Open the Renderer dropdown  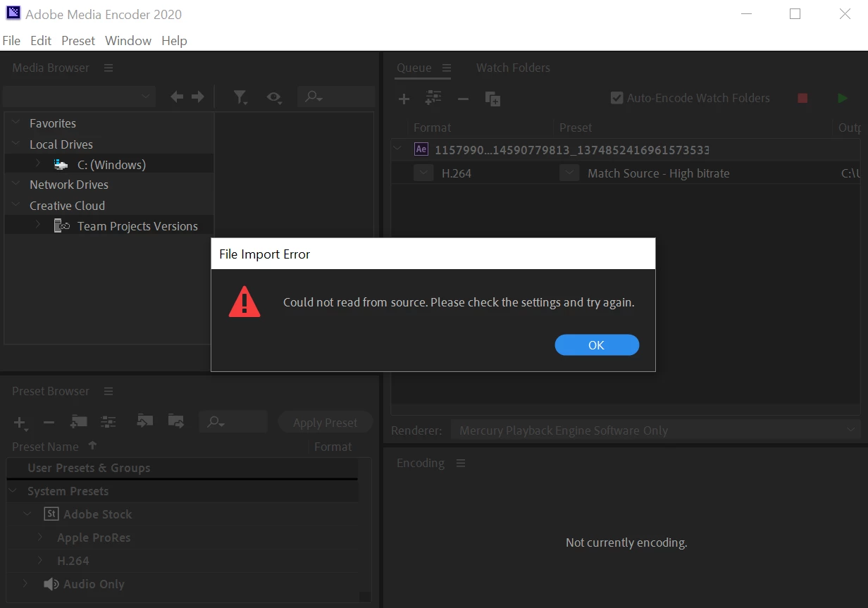point(655,430)
